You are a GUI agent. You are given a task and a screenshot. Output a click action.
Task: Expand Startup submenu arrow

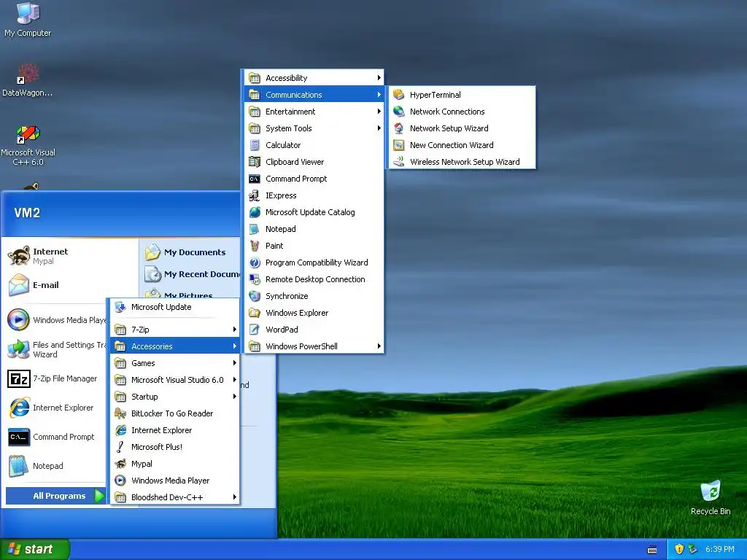(234, 397)
